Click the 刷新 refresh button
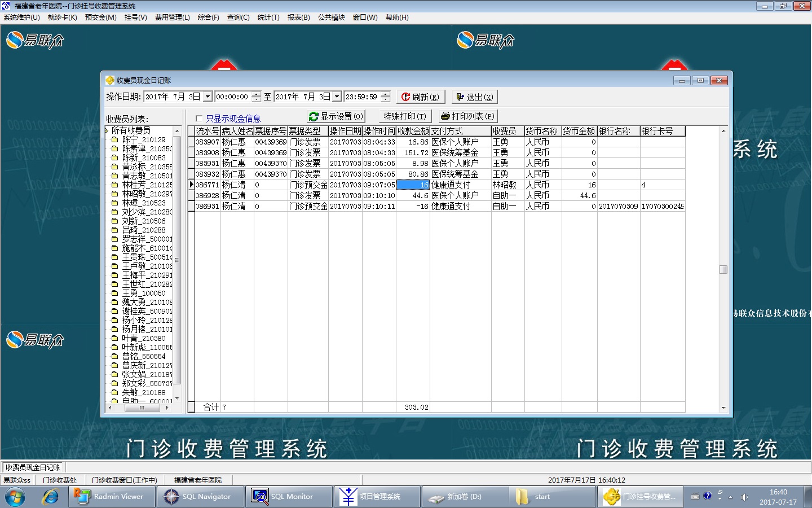The width and height of the screenshot is (812, 508). (x=420, y=97)
